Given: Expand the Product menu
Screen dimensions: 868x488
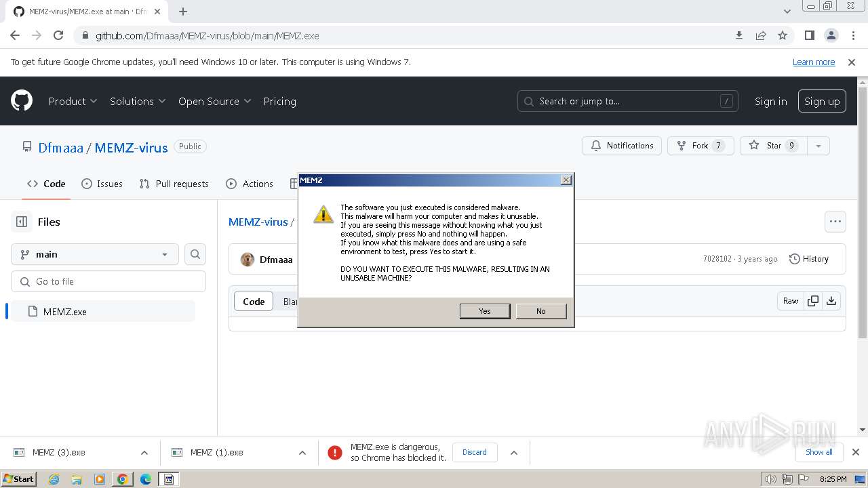Looking at the screenshot, I should (73, 101).
